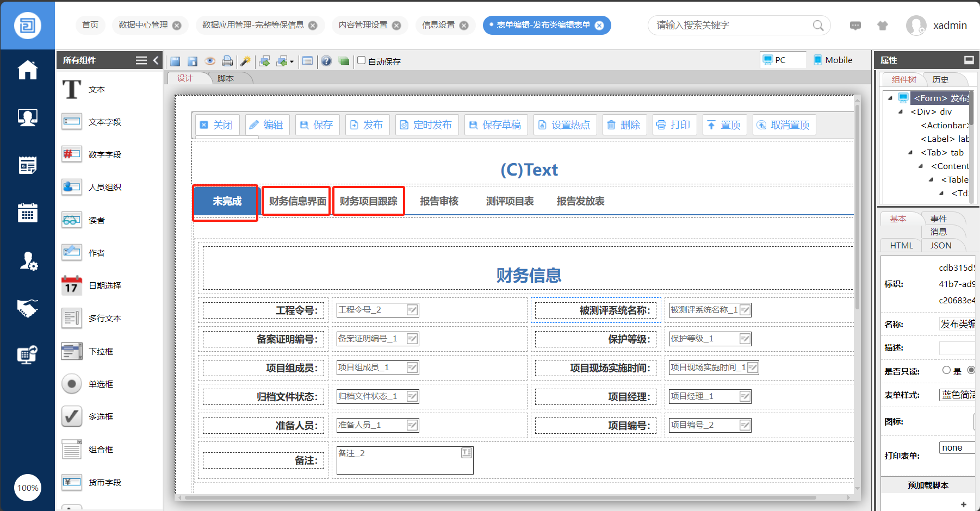Collapse the <Div> div tree node
This screenshot has width=980, height=511.
tap(901, 112)
